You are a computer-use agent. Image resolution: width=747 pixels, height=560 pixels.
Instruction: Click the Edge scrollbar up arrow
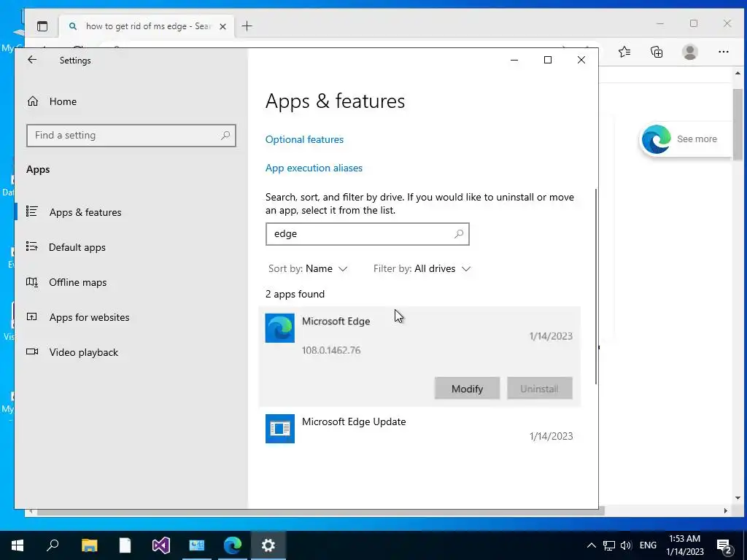click(x=738, y=74)
